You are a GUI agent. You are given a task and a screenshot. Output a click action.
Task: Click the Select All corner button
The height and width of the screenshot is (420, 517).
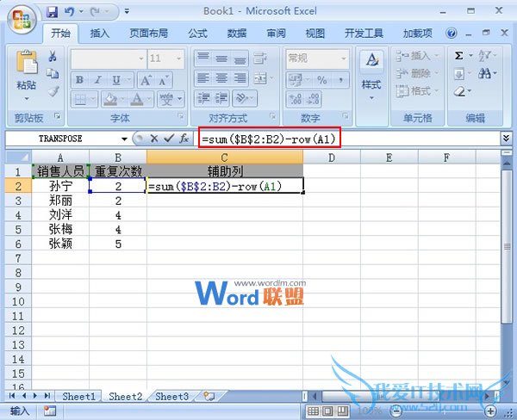tap(18, 157)
